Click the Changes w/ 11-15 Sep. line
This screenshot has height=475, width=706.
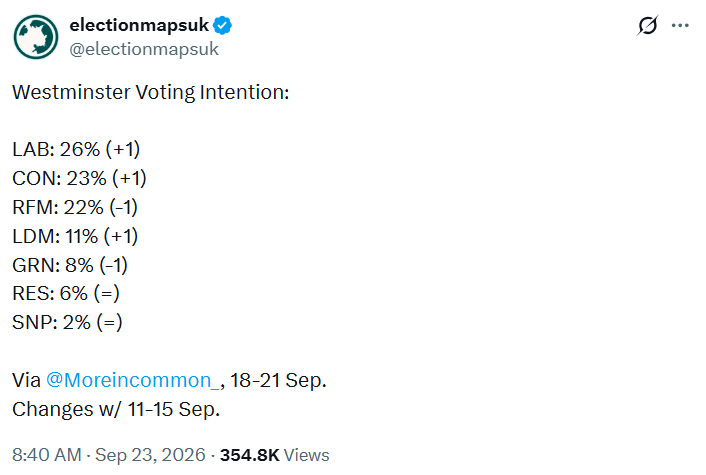click(116, 409)
